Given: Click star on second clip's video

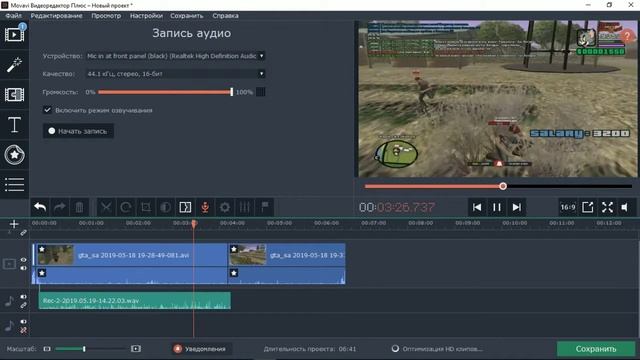Looking at the screenshot, I should [x=233, y=249].
